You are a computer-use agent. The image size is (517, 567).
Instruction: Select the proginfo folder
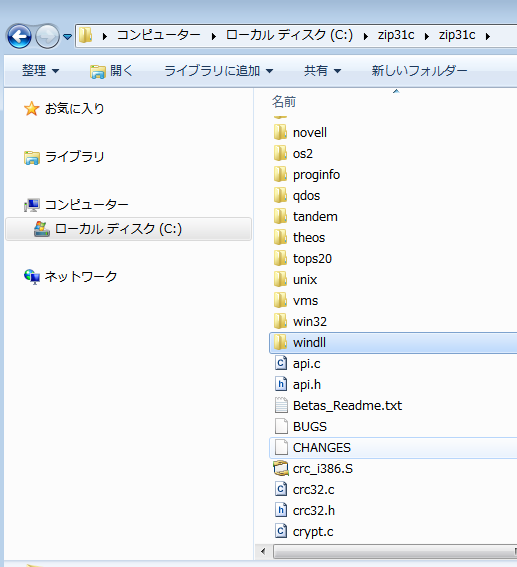[316, 175]
